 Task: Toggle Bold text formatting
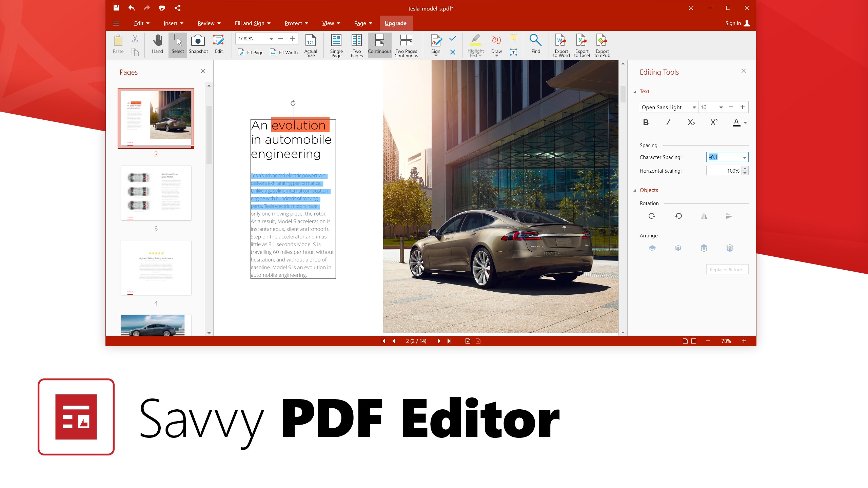tap(646, 122)
